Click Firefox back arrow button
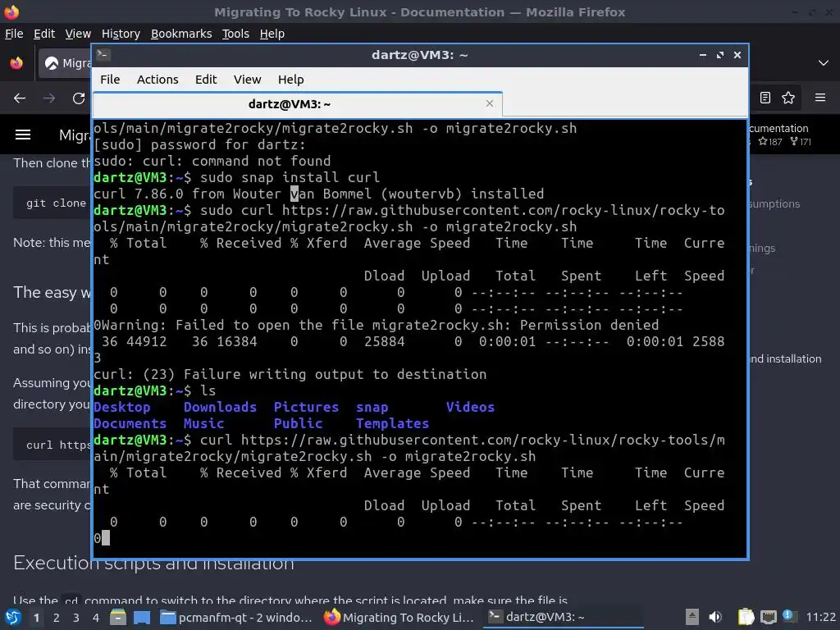The height and width of the screenshot is (630, 840). coord(20,98)
